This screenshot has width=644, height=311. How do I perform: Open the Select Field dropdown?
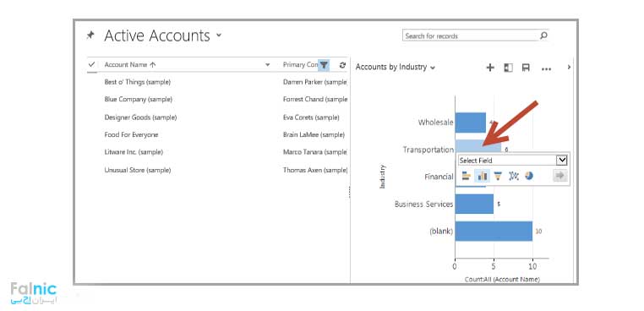[513, 161]
